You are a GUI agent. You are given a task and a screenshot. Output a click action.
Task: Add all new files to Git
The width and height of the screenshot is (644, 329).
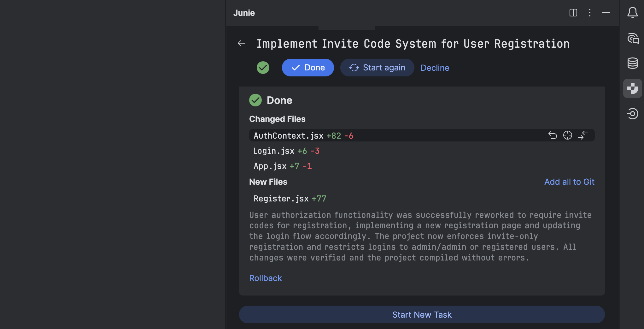(x=569, y=182)
